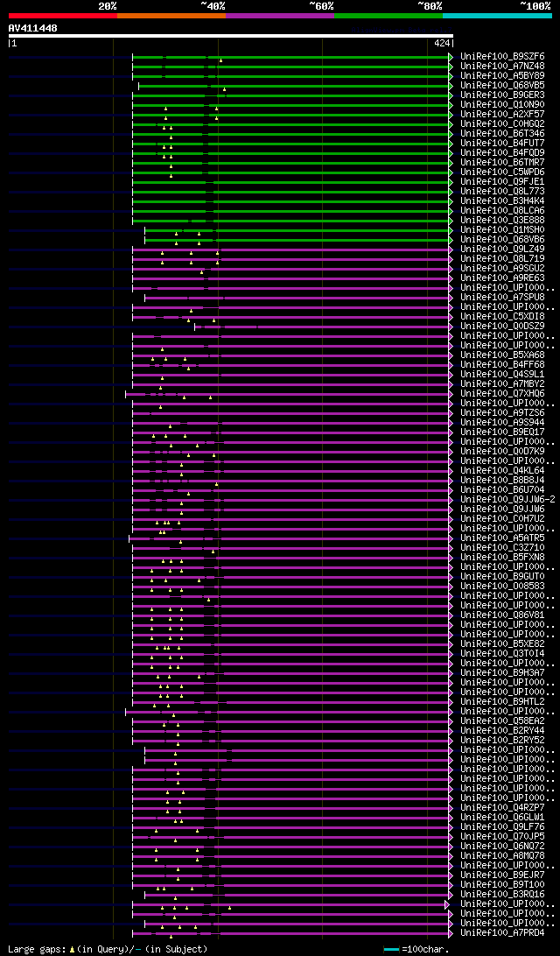Select the UniRef100_C3Z710 label
Screen dimensions: 560x956
pyautogui.click(x=503, y=547)
